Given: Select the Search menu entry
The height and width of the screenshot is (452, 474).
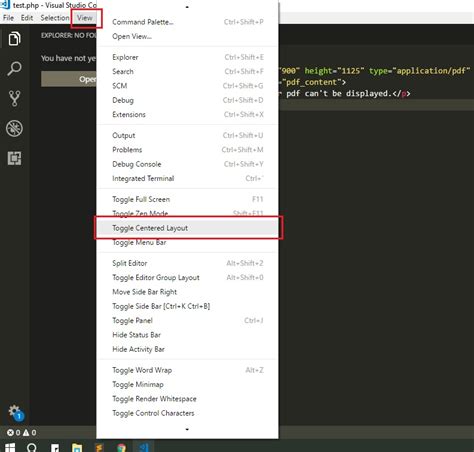Looking at the screenshot, I should click(x=187, y=72).
